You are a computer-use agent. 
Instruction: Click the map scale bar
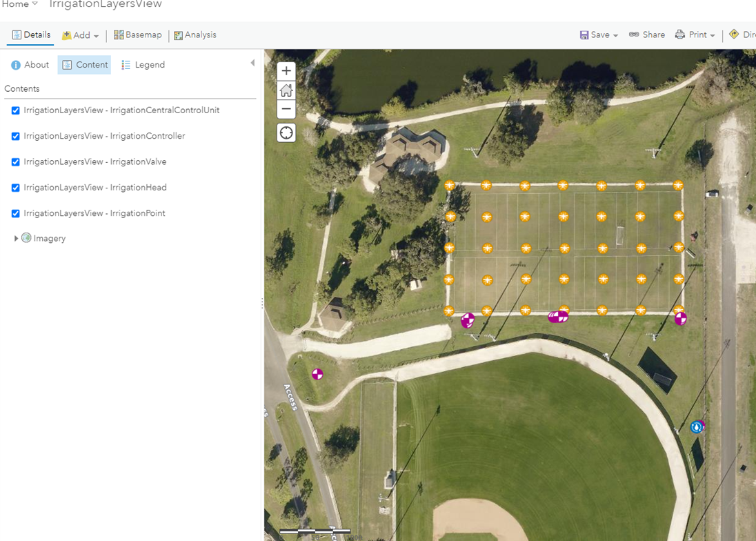pyautogui.click(x=314, y=531)
